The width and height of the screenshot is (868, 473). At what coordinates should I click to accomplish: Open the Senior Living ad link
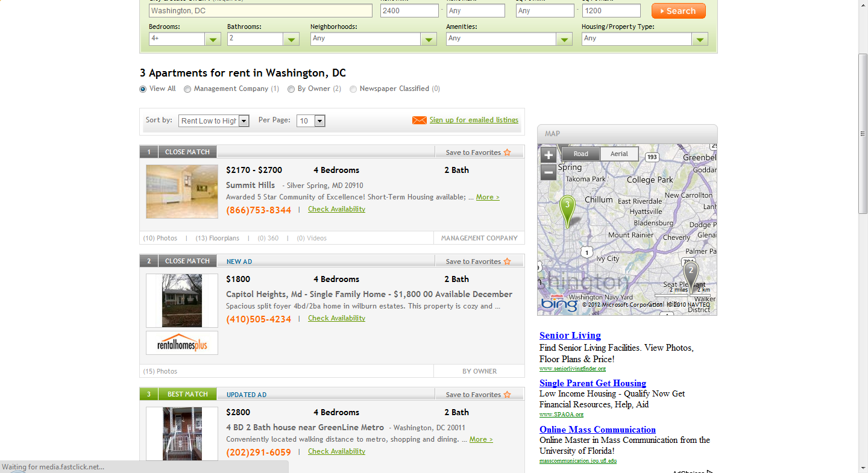point(570,336)
